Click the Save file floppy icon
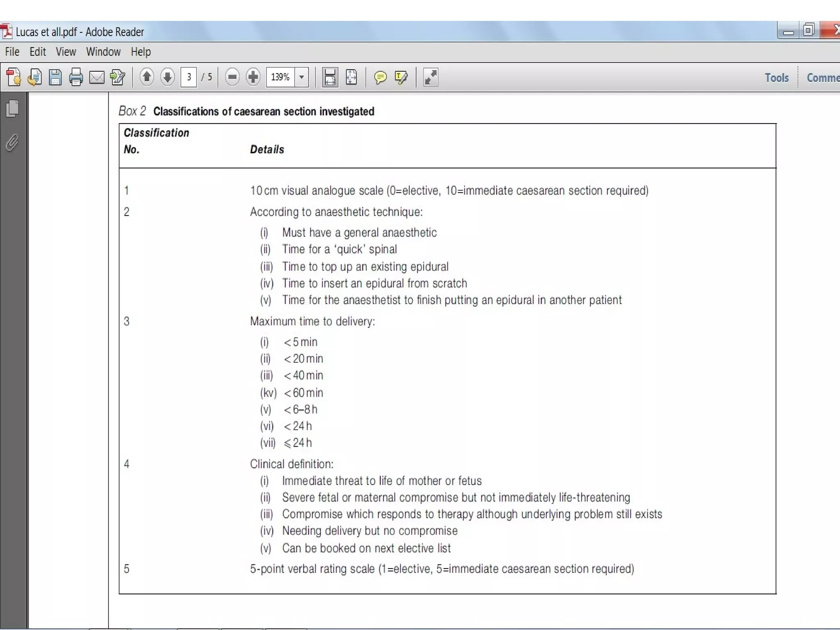The width and height of the screenshot is (840, 630). 55,77
